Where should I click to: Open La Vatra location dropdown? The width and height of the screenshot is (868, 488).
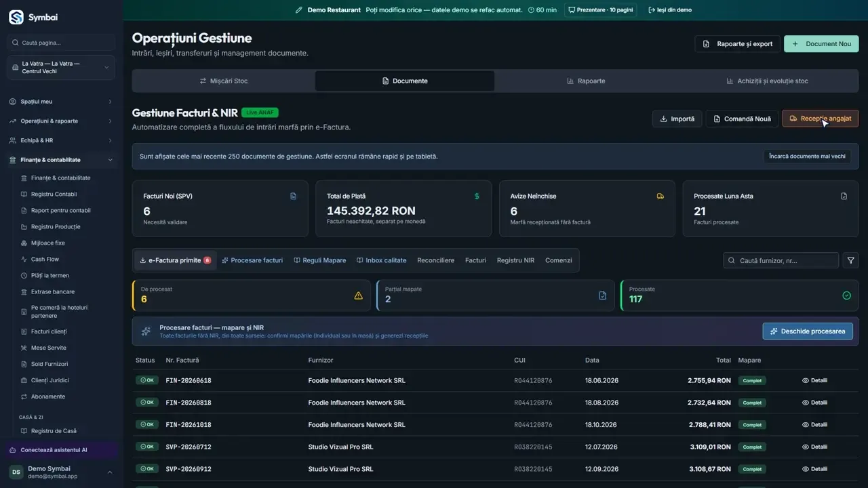click(61, 68)
